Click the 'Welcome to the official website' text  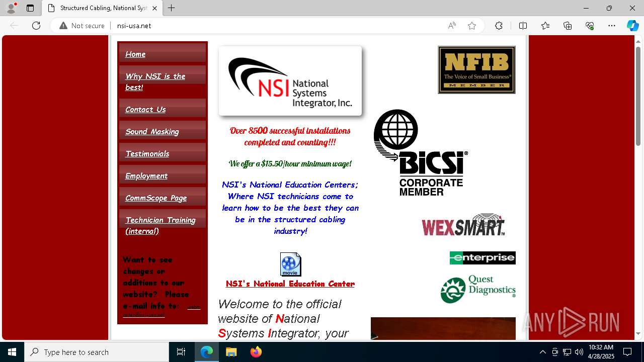coord(283,318)
